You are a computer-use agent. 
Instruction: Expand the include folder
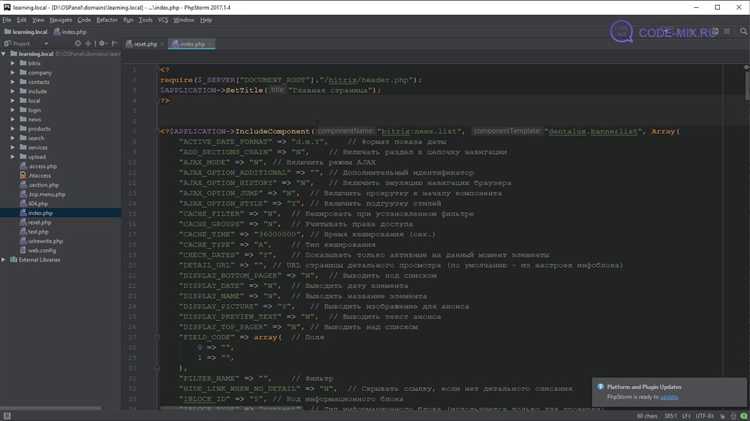13,91
